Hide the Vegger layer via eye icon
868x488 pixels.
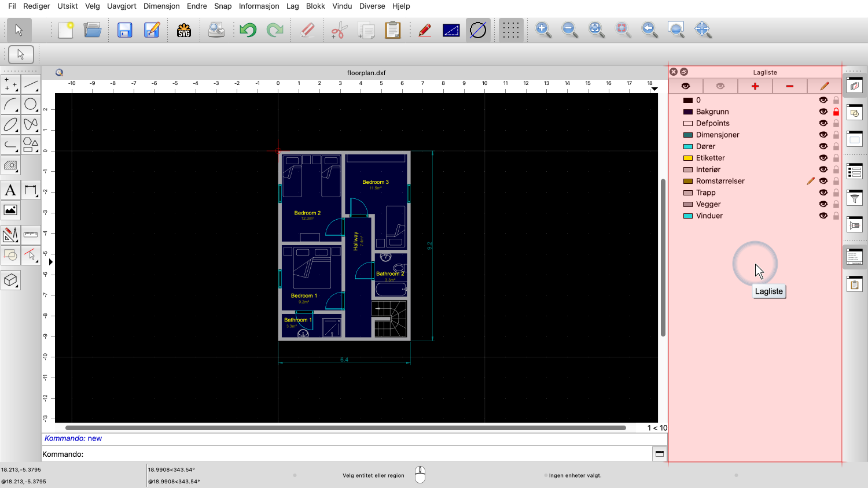[x=823, y=204]
